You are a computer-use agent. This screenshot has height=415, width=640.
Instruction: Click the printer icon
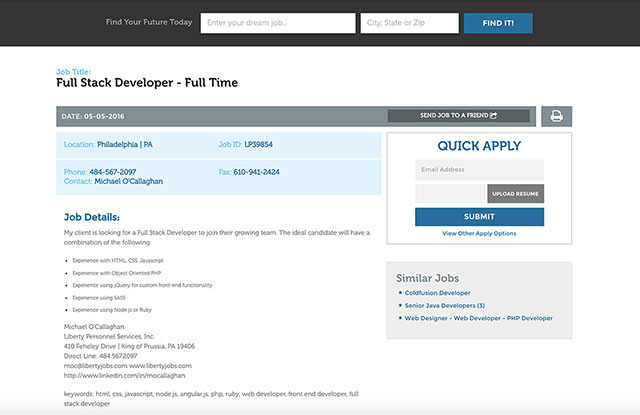tap(557, 117)
